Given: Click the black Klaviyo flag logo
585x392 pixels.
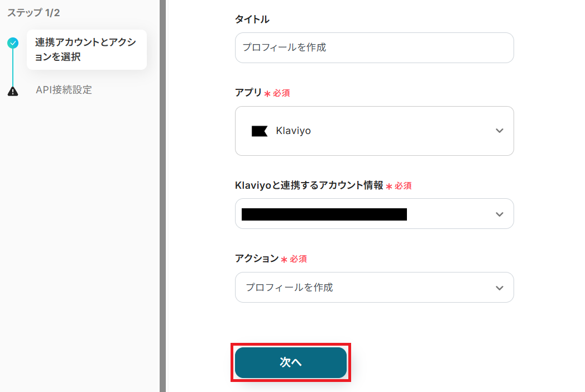Looking at the screenshot, I should (260, 131).
